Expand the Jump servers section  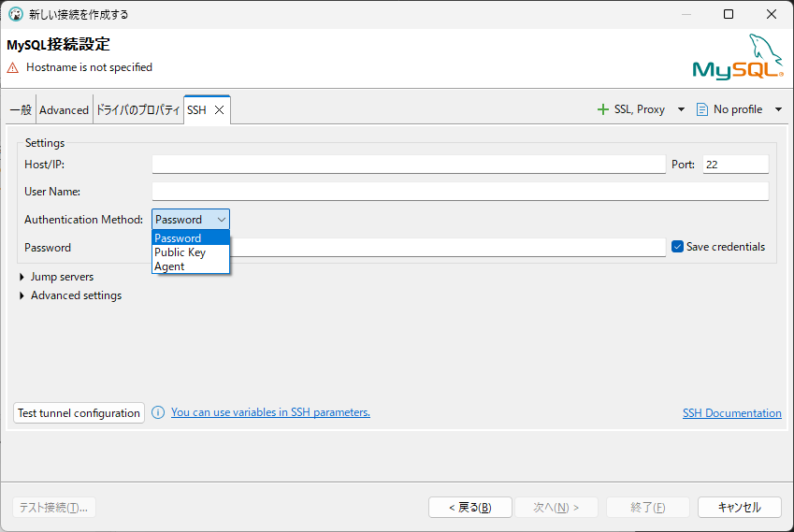click(22, 277)
